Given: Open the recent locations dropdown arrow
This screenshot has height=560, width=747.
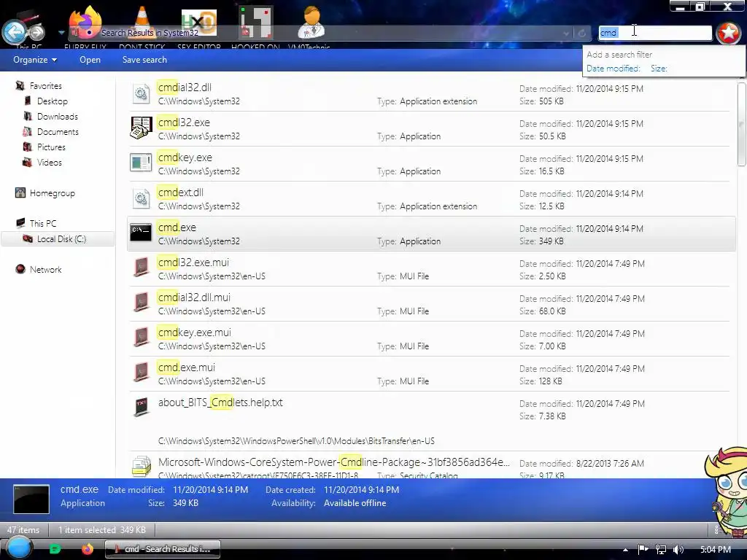Looking at the screenshot, I should pyautogui.click(x=61, y=33).
